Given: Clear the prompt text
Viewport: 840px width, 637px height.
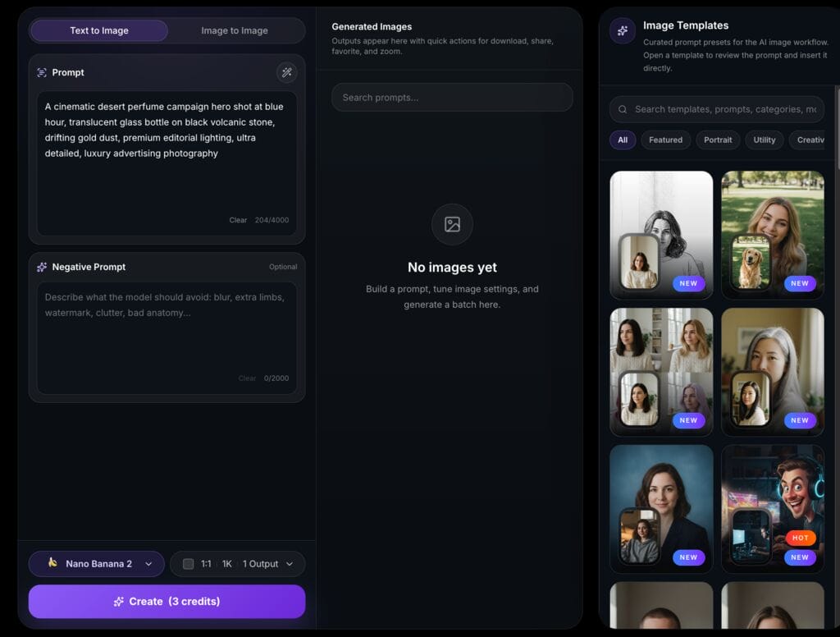Looking at the screenshot, I should 238,220.
